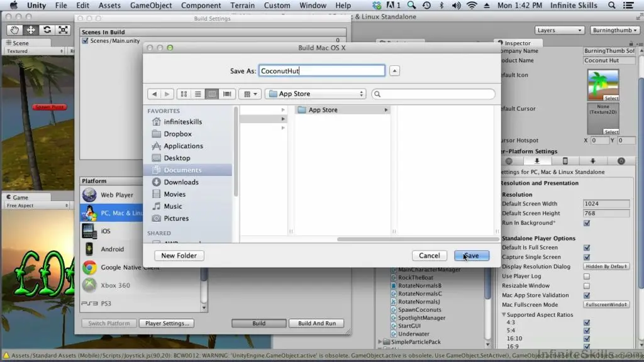The width and height of the screenshot is (644, 362).
Task: Enable Use Player Log checkbox
Action: coord(587,277)
